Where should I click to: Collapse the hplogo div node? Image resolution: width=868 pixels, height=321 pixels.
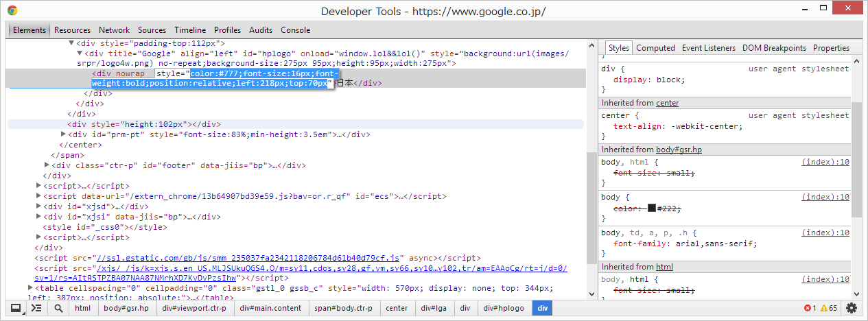(80, 53)
